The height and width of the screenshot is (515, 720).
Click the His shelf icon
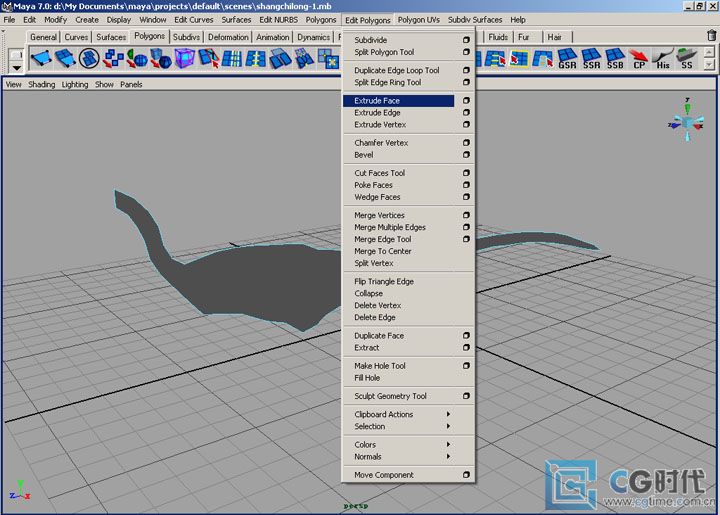point(663,59)
